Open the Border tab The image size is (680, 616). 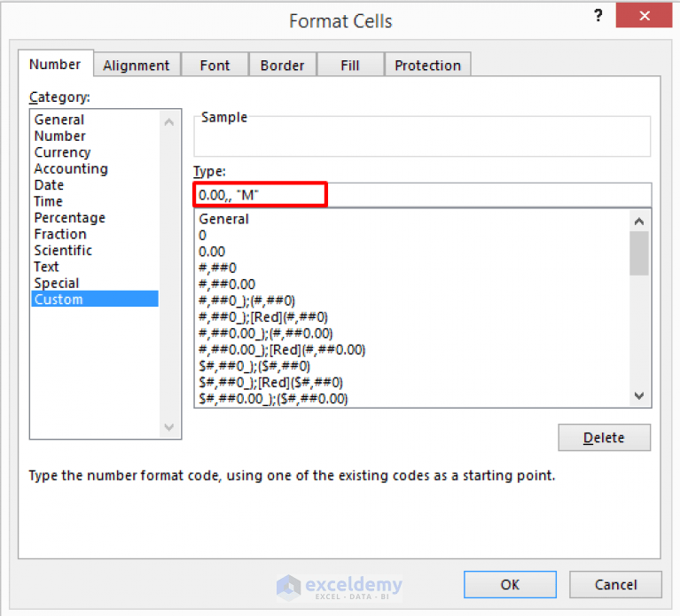(282, 65)
